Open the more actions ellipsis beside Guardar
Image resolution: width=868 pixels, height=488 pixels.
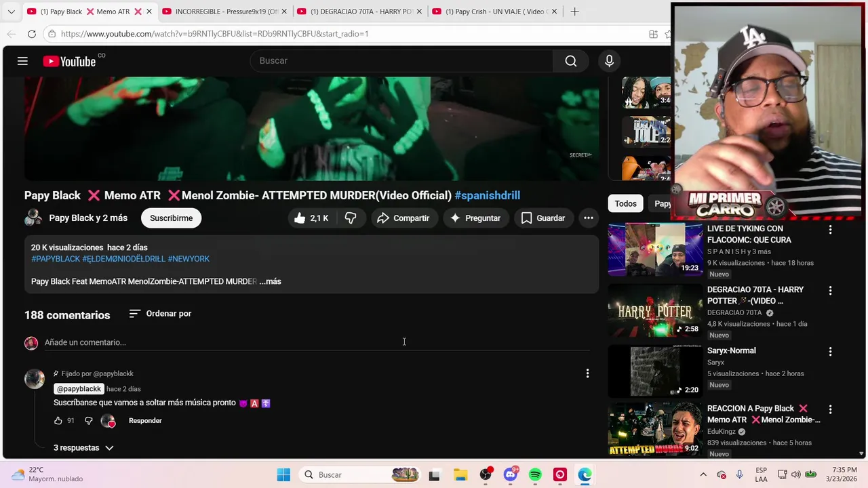click(x=589, y=218)
